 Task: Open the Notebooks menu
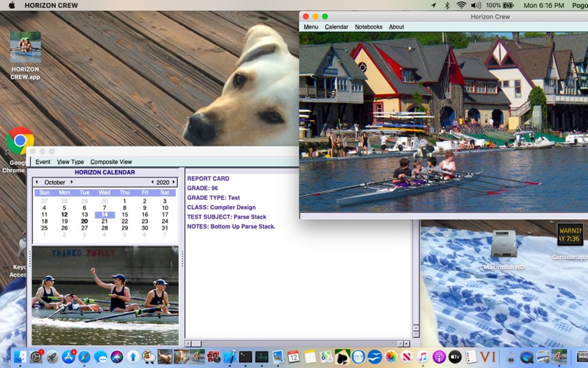pyautogui.click(x=368, y=27)
